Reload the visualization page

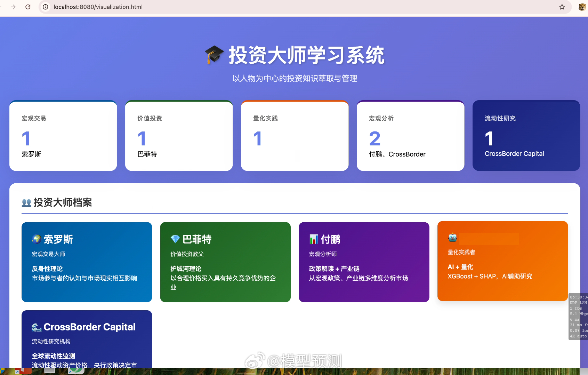(x=28, y=7)
